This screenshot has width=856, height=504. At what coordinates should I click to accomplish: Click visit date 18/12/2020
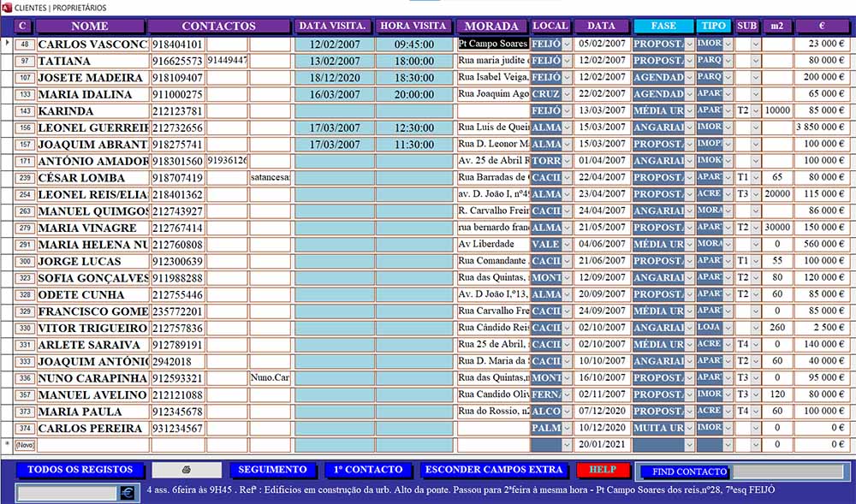click(x=335, y=78)
